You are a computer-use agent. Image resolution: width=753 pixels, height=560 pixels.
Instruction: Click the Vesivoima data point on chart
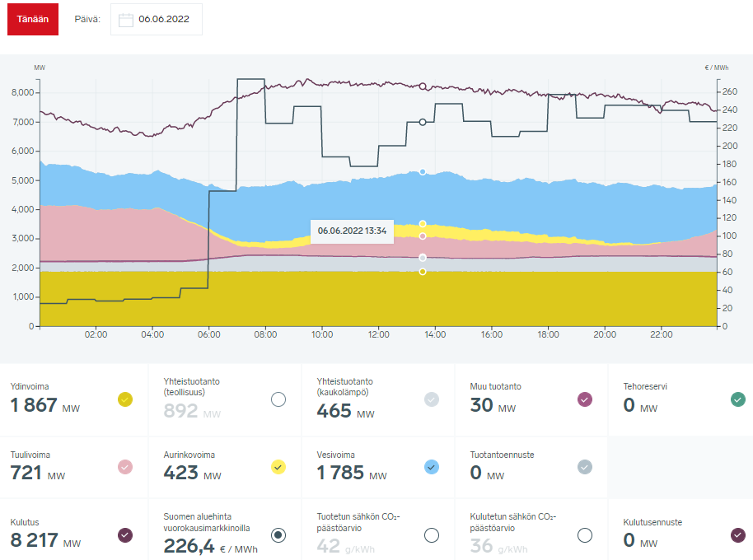(423, 172)
